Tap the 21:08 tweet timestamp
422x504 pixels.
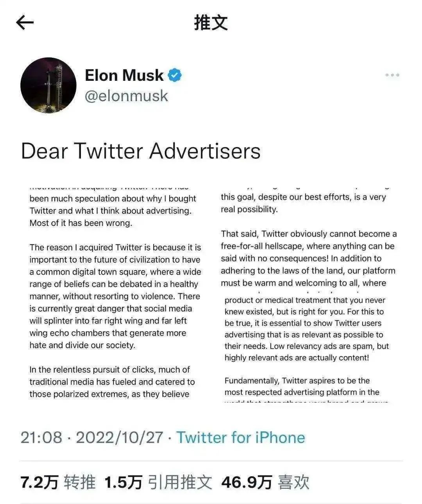(41, 438)
